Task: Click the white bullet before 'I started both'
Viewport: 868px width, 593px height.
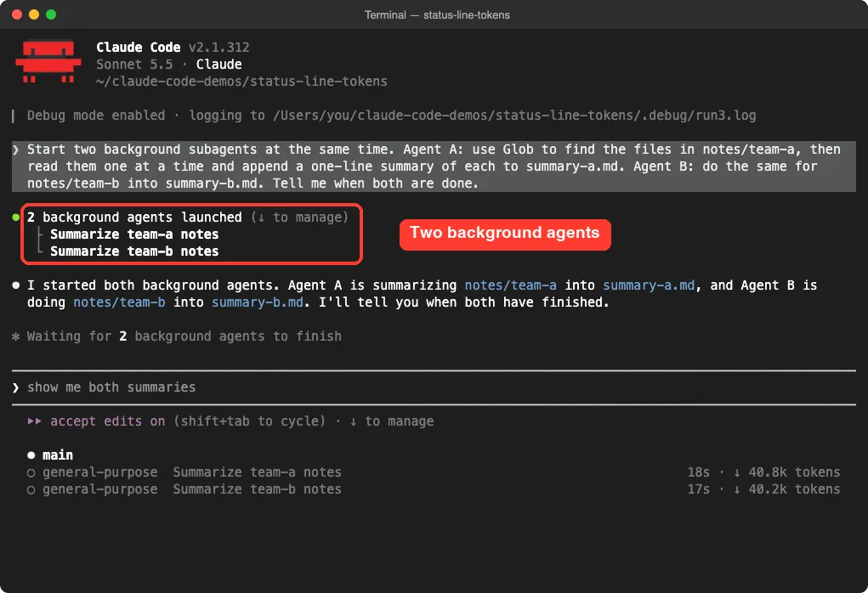Action: (16, 285)
